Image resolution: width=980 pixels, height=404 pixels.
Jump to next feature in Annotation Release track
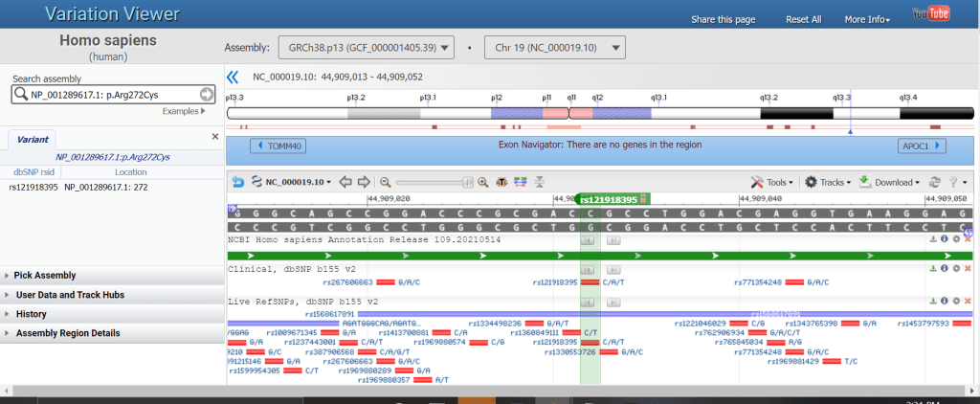613,239
